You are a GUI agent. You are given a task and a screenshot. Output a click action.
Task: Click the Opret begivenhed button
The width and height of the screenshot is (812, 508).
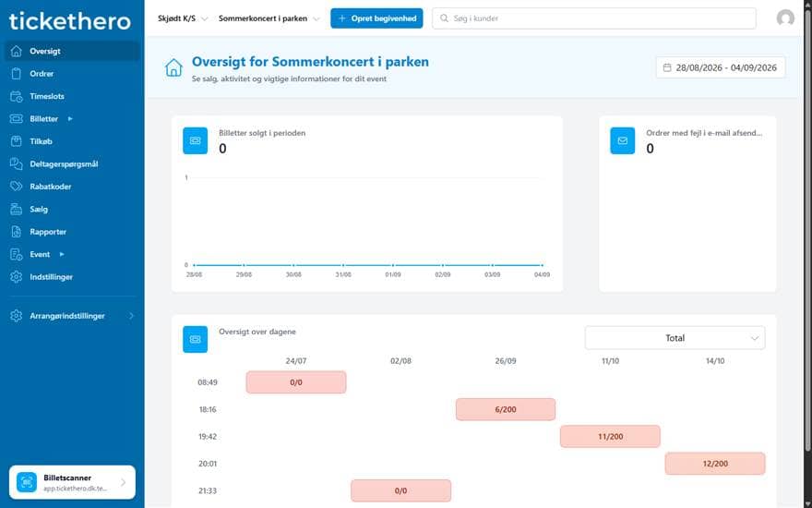coord(376,18)
